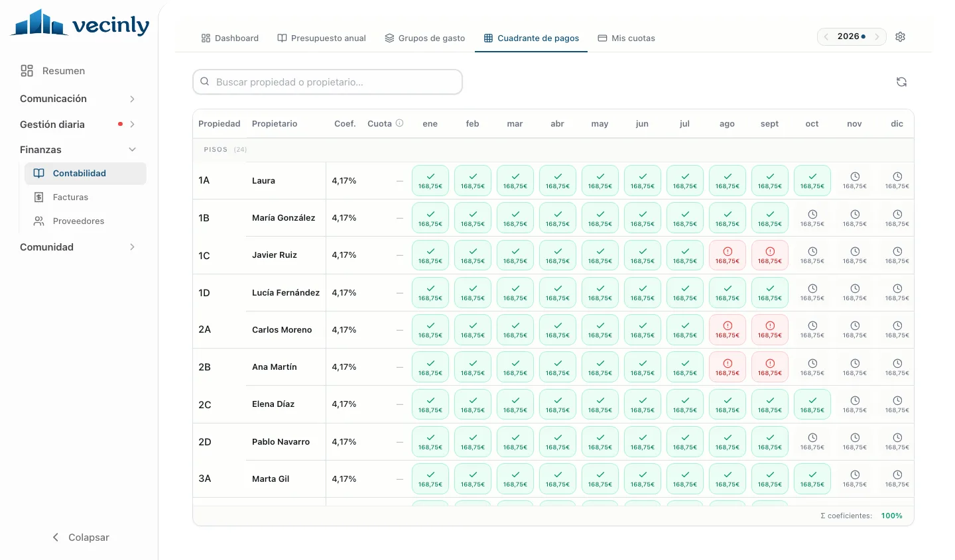The image size is (955, 560).
Task: Go to next year arrow
Action: pos(877,37)
